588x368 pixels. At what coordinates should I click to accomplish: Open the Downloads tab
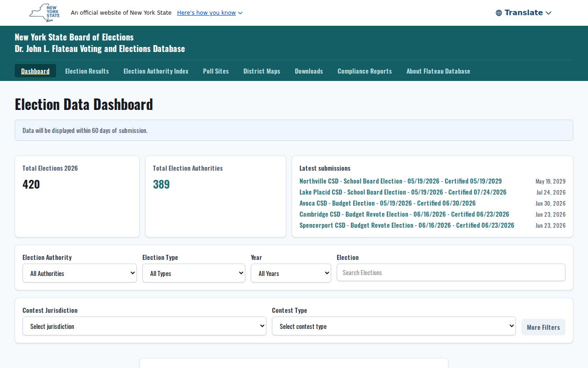[x=309, y=71]
